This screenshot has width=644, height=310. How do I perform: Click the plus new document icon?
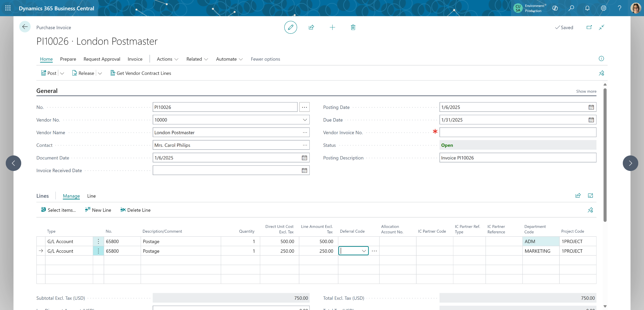332,27
